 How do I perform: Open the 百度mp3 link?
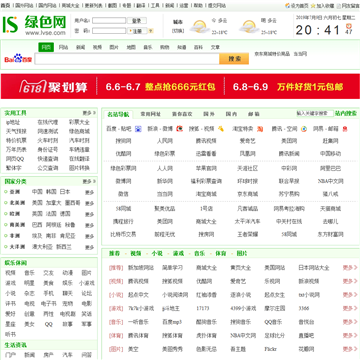(172, 322)
